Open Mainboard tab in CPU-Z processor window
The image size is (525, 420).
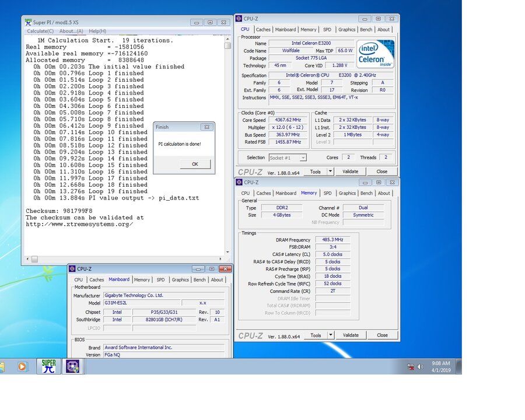click(286, 30)
